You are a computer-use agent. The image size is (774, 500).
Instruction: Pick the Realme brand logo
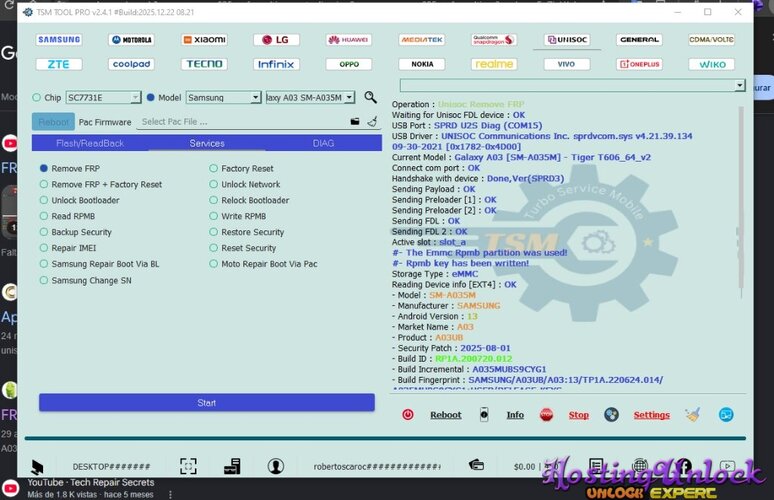pyautogui.click(x=494, y=64)
